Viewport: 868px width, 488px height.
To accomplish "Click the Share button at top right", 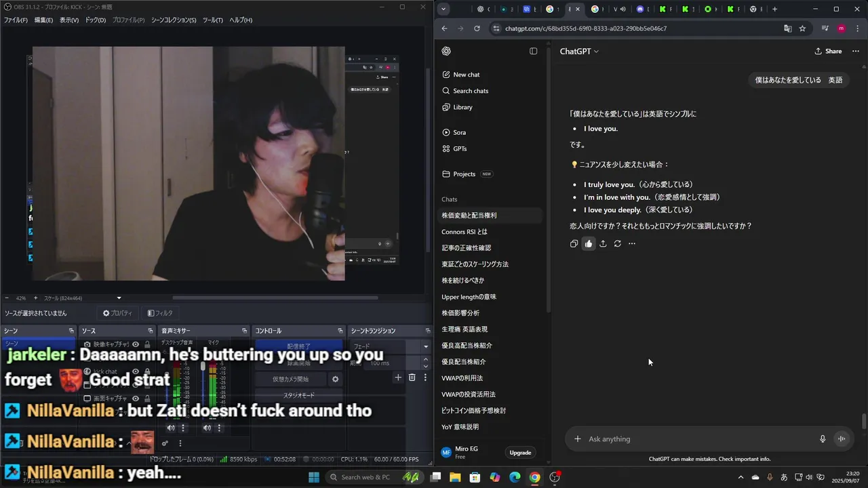I will tap(828, 52).
